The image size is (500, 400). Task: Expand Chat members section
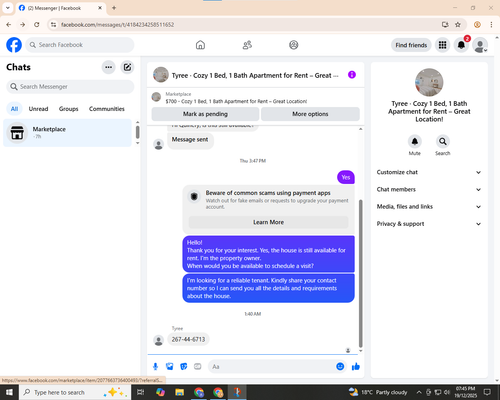point(429,189)
